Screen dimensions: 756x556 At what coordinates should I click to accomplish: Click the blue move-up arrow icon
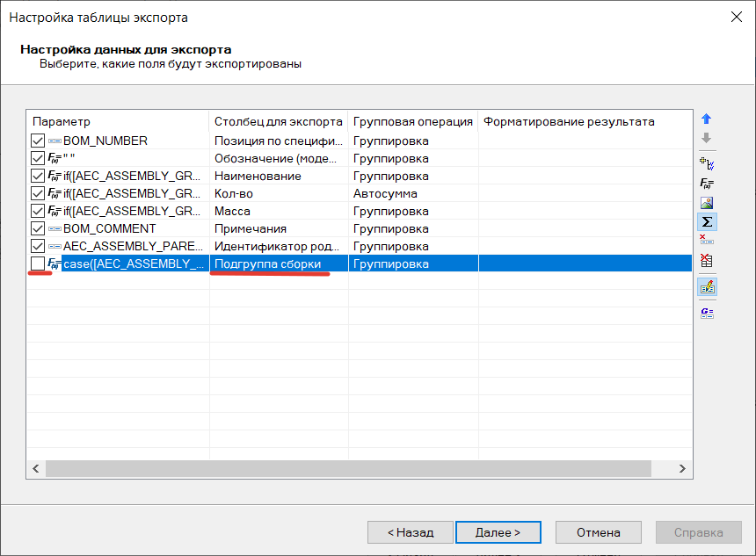706,119
